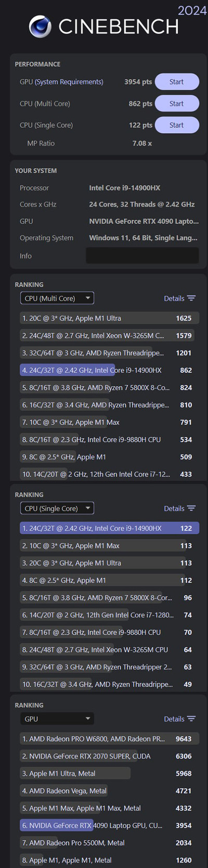Click the empty Info text field

tap(142, 255)
